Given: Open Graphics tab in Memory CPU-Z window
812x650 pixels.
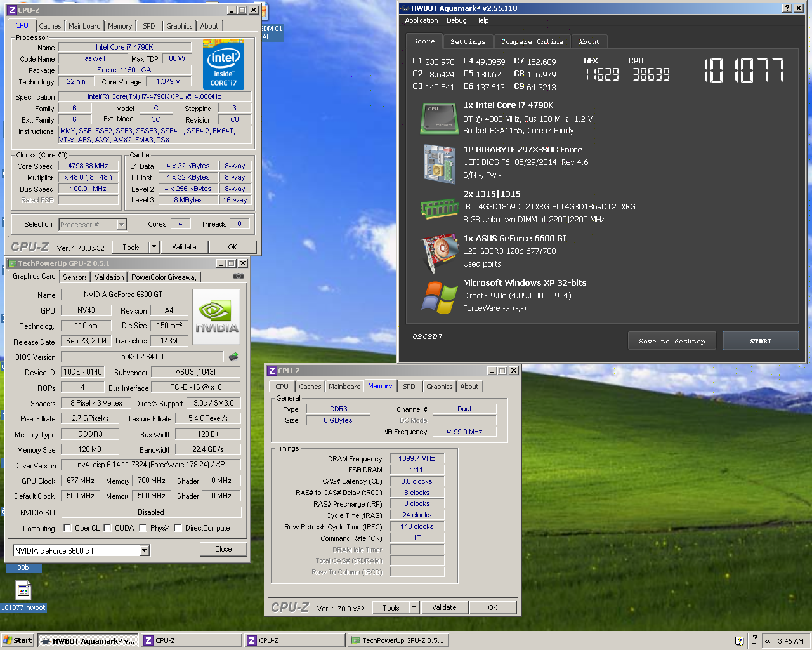Looking at the screenshot, I should point(440,387).
